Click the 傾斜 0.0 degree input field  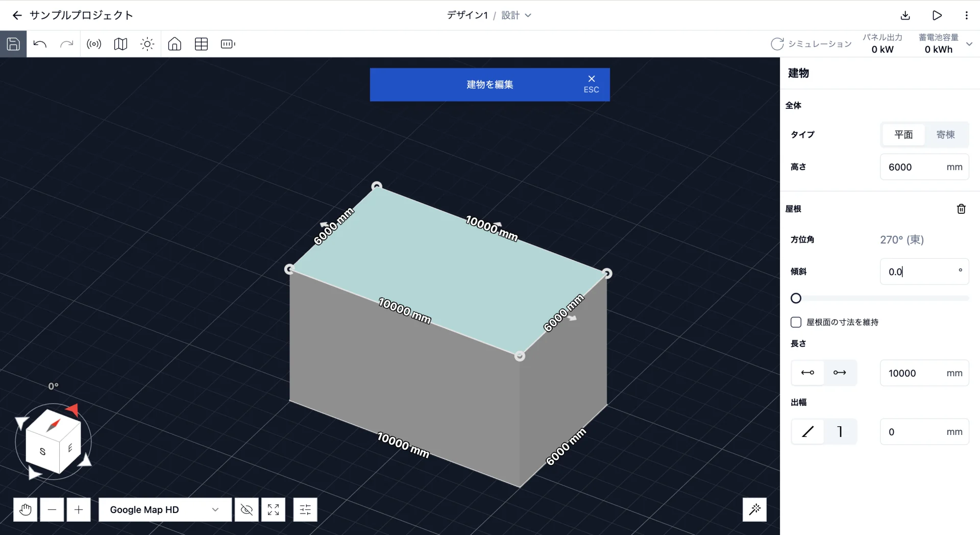(x=924, y=272)
